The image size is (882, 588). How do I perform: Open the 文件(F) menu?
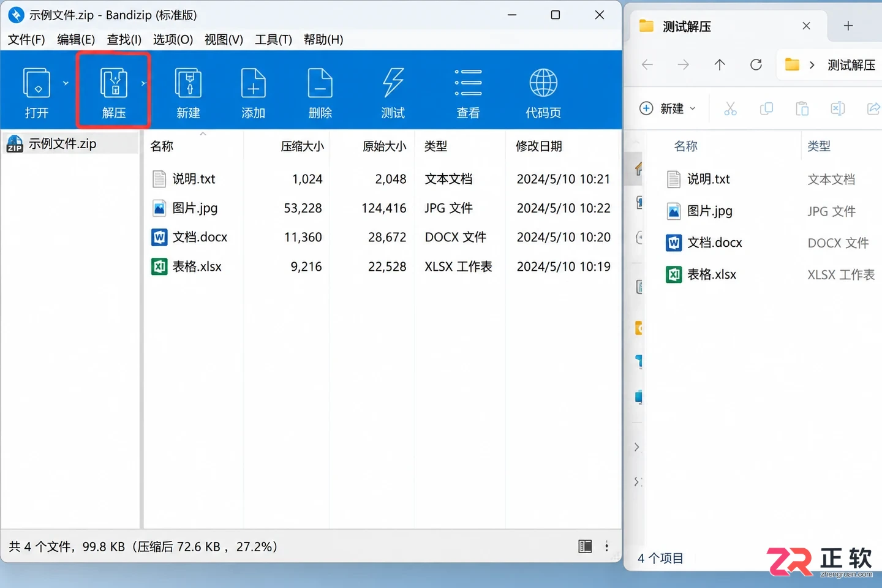point(26,40)
